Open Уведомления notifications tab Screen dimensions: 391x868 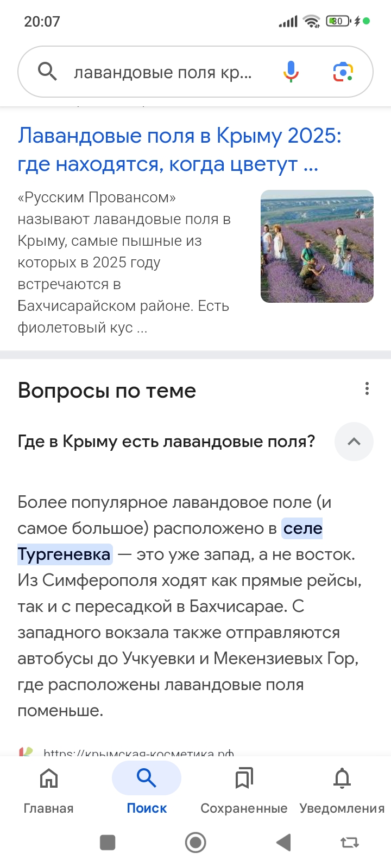click(x=342, y=779)
